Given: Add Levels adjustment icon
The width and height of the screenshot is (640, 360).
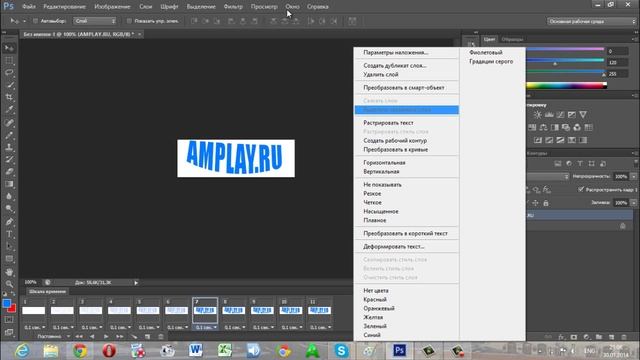Looking at the screenshot, I should 549,115.
